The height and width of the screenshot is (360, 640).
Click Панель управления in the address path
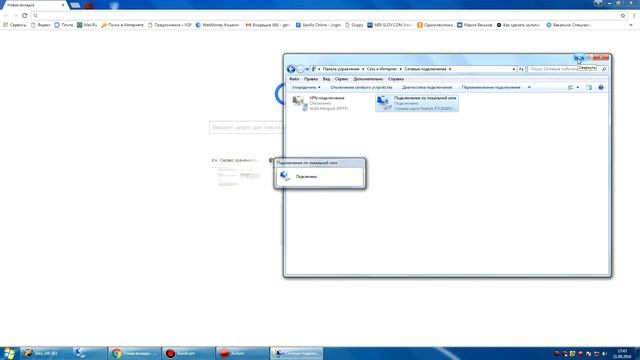click(x=341, y=69)
